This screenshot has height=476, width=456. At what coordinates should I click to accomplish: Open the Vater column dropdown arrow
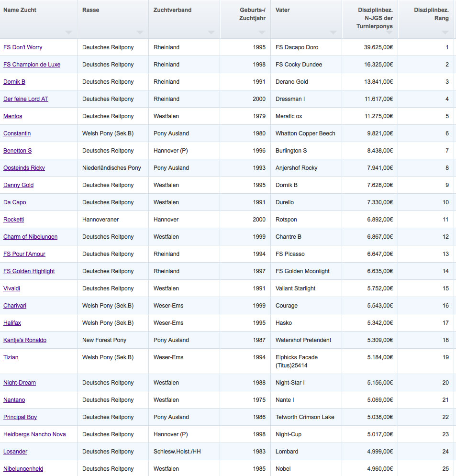(x=334, y=33)
